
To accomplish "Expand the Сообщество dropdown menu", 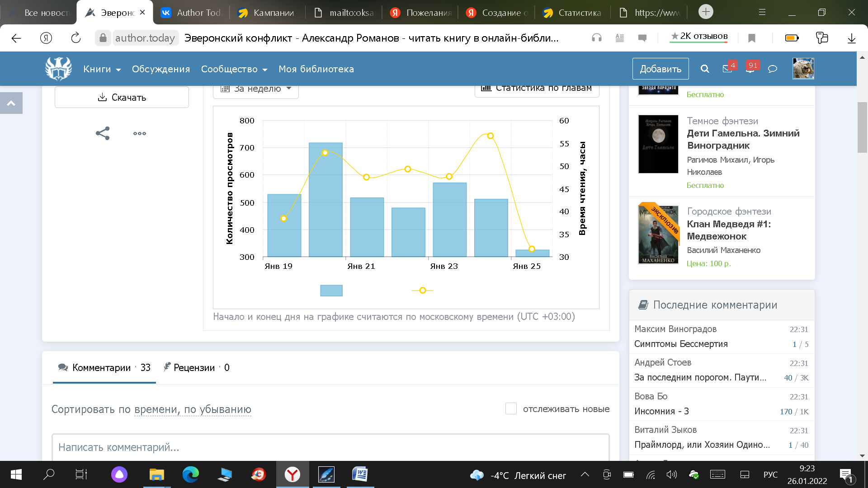I will click(234, 69).
